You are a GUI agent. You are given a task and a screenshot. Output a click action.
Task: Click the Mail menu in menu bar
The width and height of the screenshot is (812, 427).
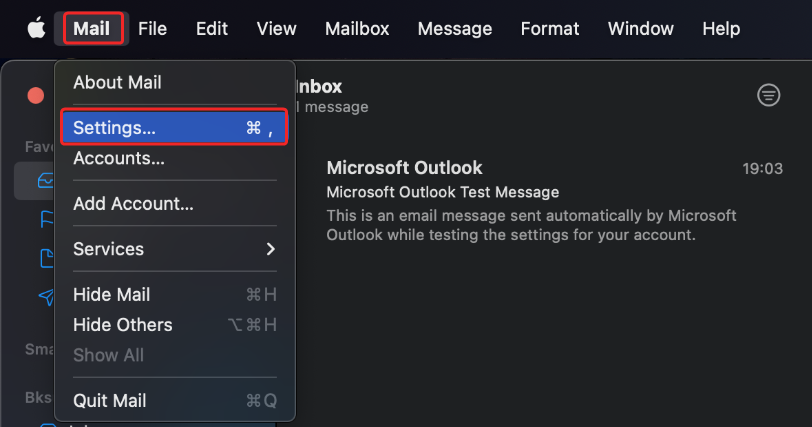(x=92, y=28)
